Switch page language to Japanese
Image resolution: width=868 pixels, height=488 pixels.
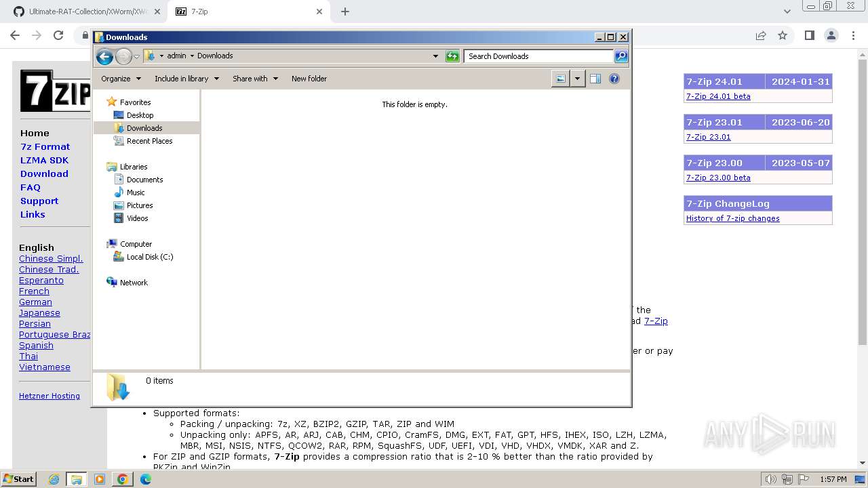point(39,313)
